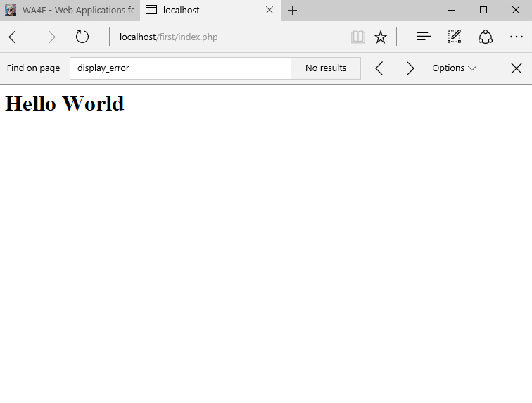Minimize the Edge browser window

pos(451,10)
